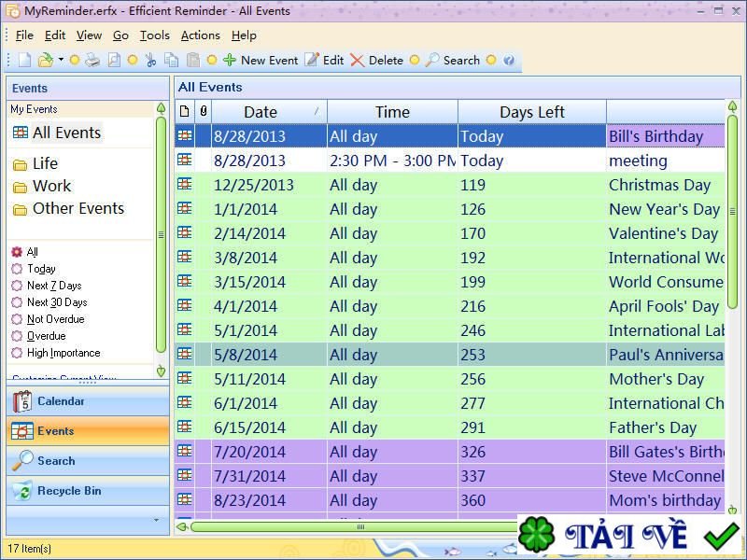Click the event icon of New Year's Day row
Viewport: 747px width, 560px height.
(x=185, y=208)
